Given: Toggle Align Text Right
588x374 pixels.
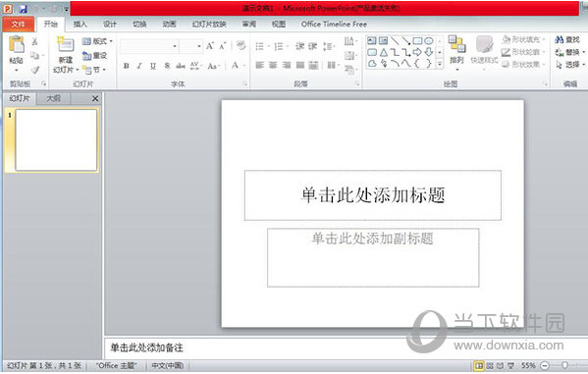Looking at the screenshot, I should [287, 66].
